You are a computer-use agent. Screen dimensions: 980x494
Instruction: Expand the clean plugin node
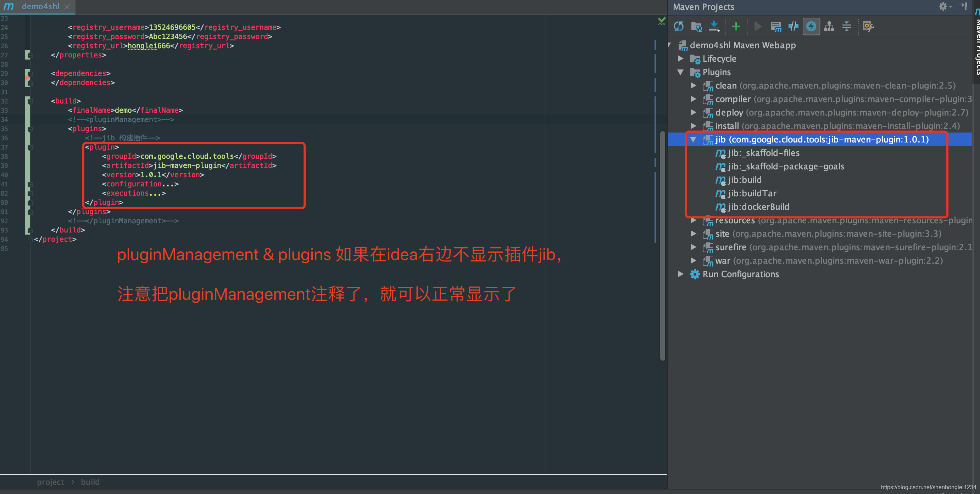tap(694, 85)
